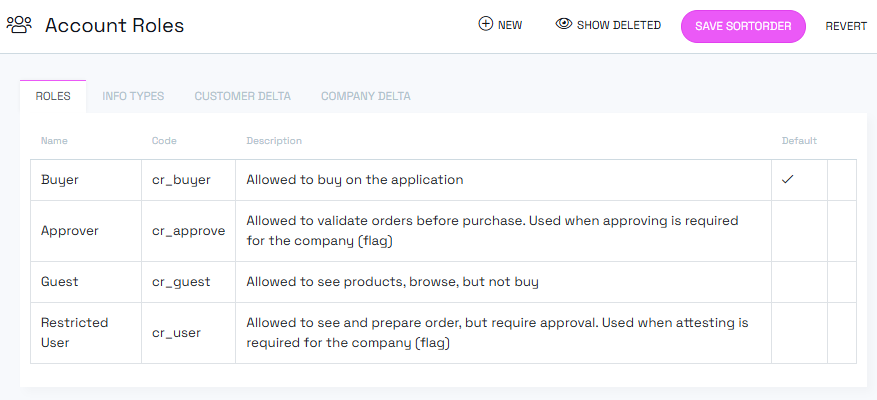The width and height of the screenshot is (877, 400).
Task: Select the cr_approve code cell
Action: click(x=188, y=231)
